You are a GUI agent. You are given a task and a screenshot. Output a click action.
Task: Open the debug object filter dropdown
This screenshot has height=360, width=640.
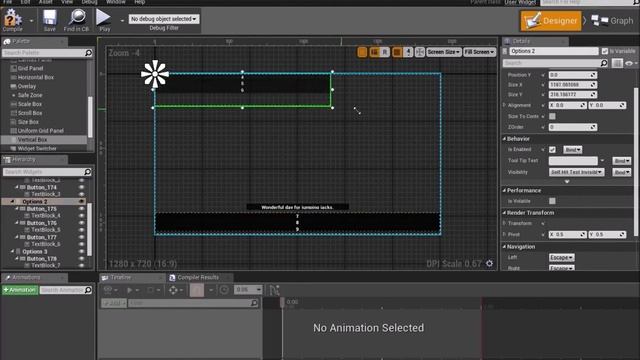164,19
